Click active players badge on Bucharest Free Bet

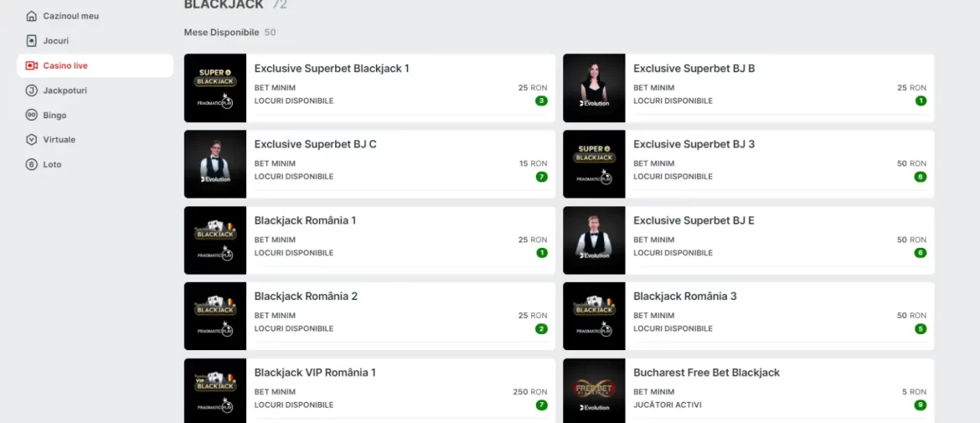click(920, 405)
